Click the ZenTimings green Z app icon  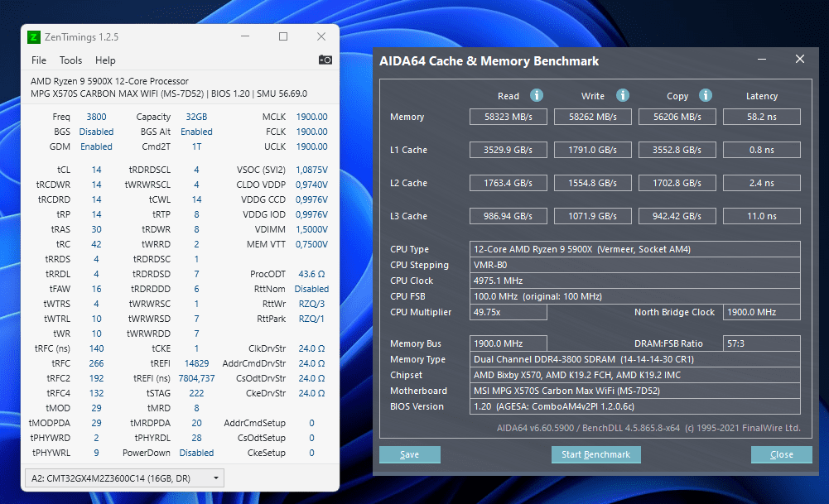point(34,37)
